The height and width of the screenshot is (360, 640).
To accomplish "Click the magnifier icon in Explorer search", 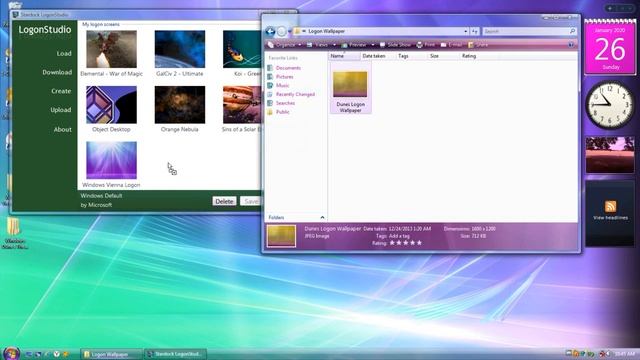I will pyautogui.click(x=572, y=31).
